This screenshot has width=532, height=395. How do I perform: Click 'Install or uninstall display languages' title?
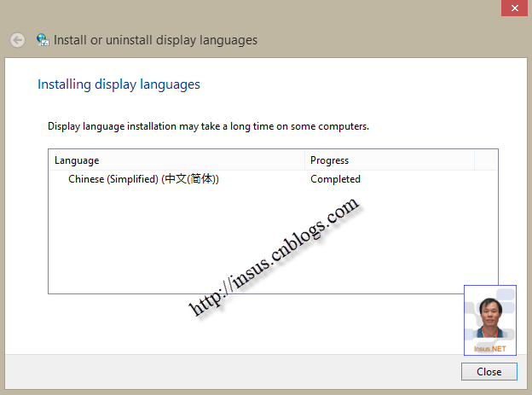[155, 40]
